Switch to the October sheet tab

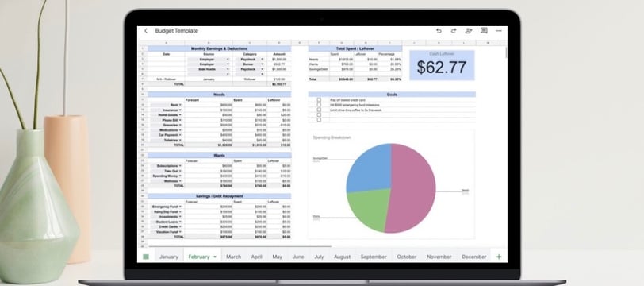tap(407, 257)
